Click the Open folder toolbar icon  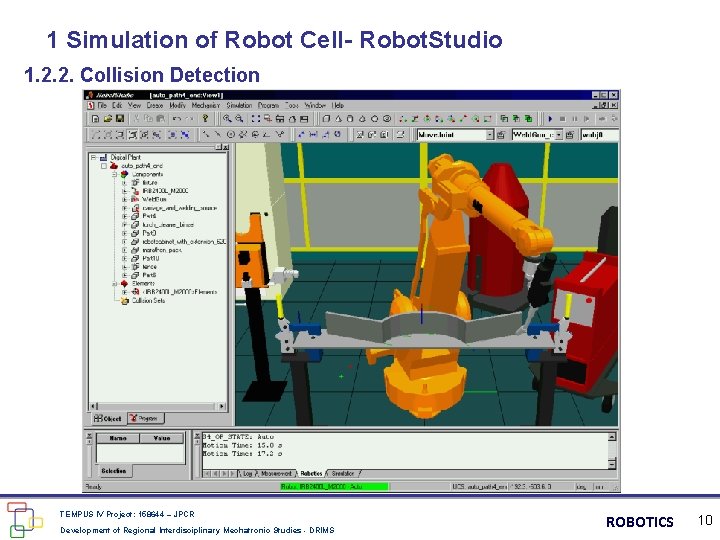(108, 118)
